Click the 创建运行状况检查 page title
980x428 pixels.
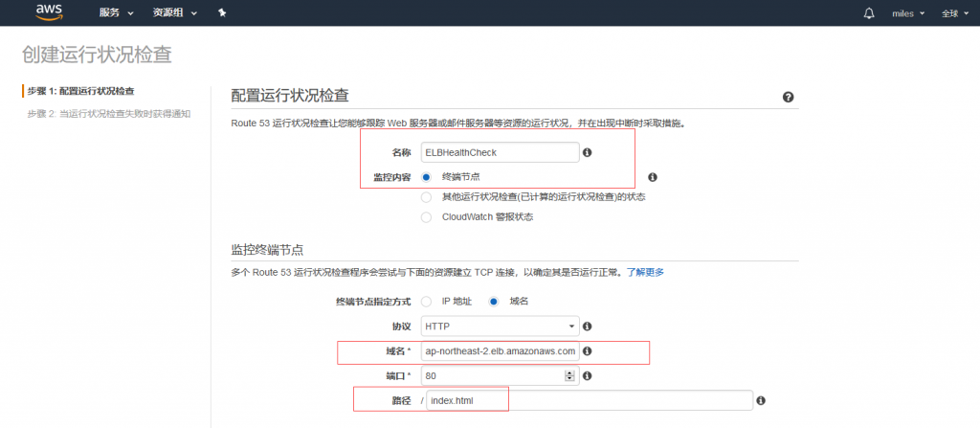pos(97,55)
